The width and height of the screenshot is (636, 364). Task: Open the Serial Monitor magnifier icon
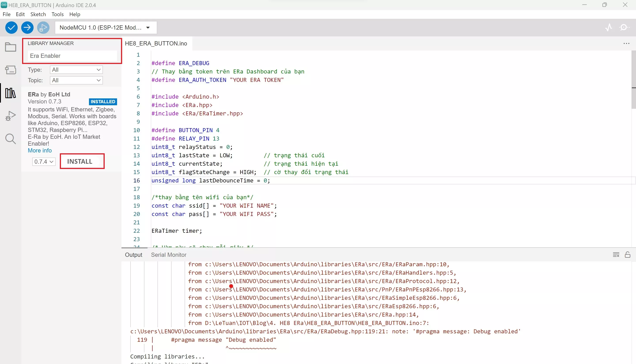[624, 27]
